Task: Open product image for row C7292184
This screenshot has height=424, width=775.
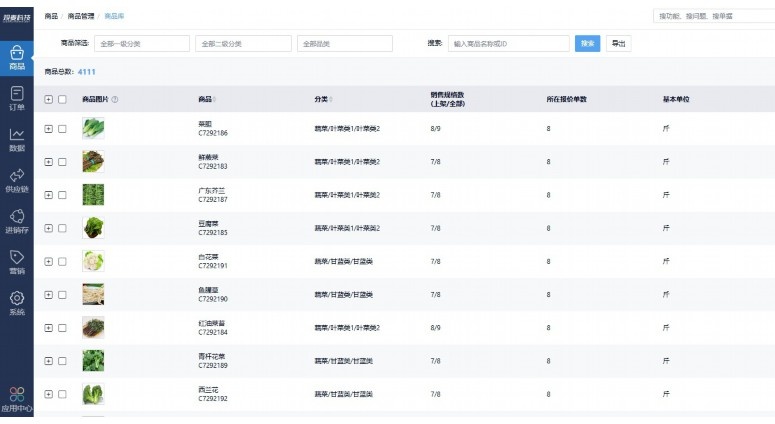Action: pos(93,328)
